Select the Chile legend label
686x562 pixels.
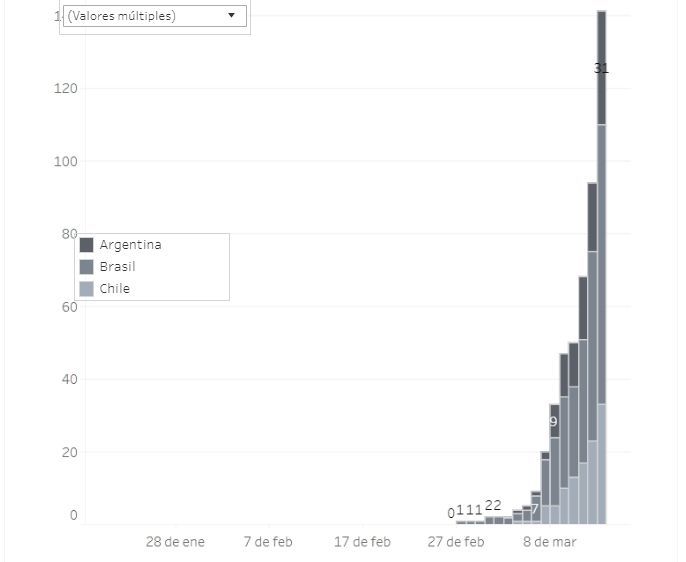click(114, 289)
